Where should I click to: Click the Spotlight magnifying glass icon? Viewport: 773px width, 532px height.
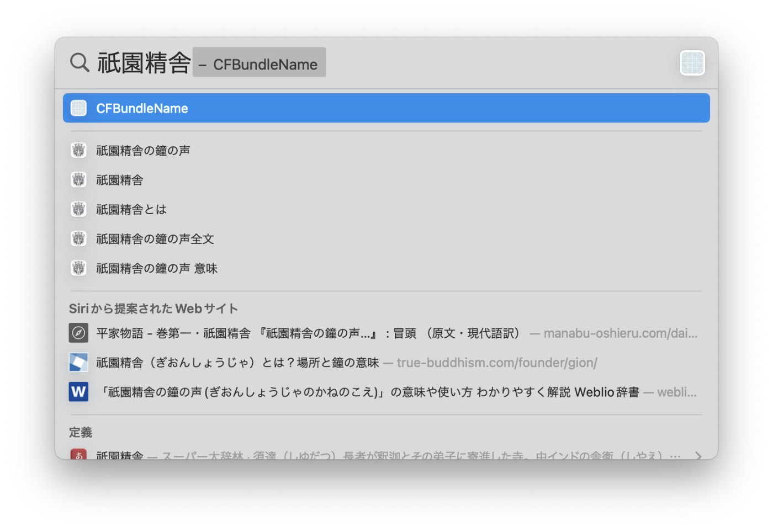[80, 62]
